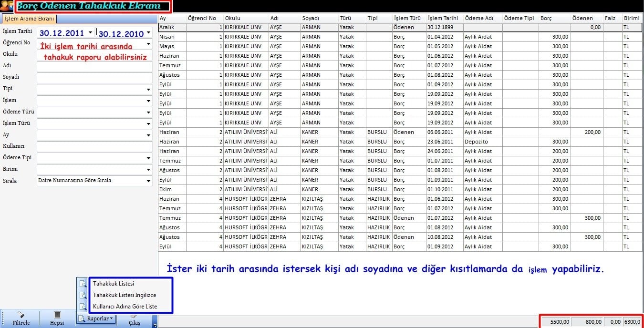Open the Ay month dropdown

point(148,135)
